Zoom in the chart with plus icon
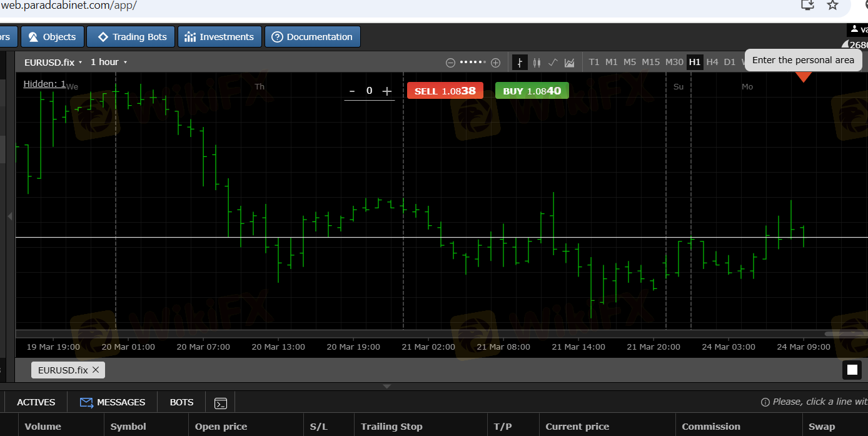Viewport: 868px width, 436px height. [496, 63]
